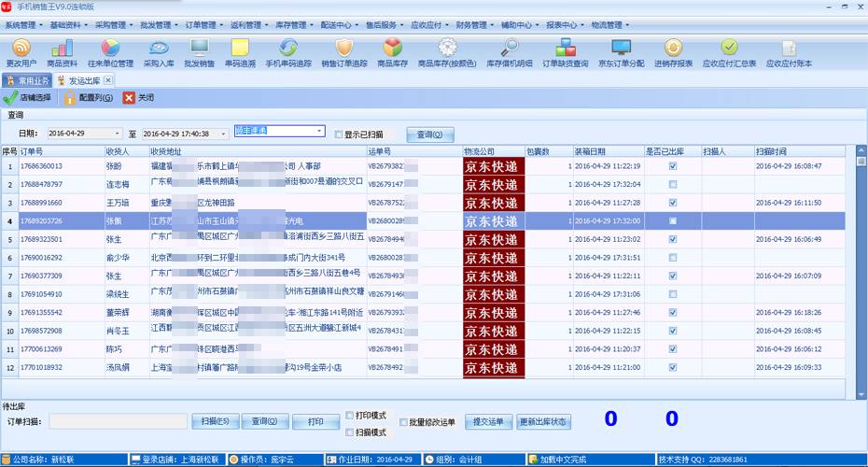This screenshot has height=467, width=868.
Task: Open 报表中心 menu dropdown
Action: tap(565, 25)
